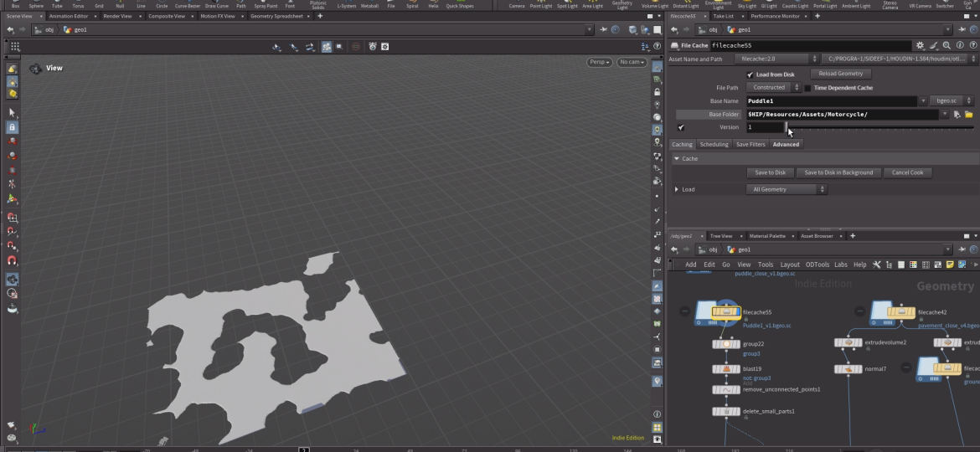Click the Version slider track
980x452 pixels.
click(x=879, y=128)
